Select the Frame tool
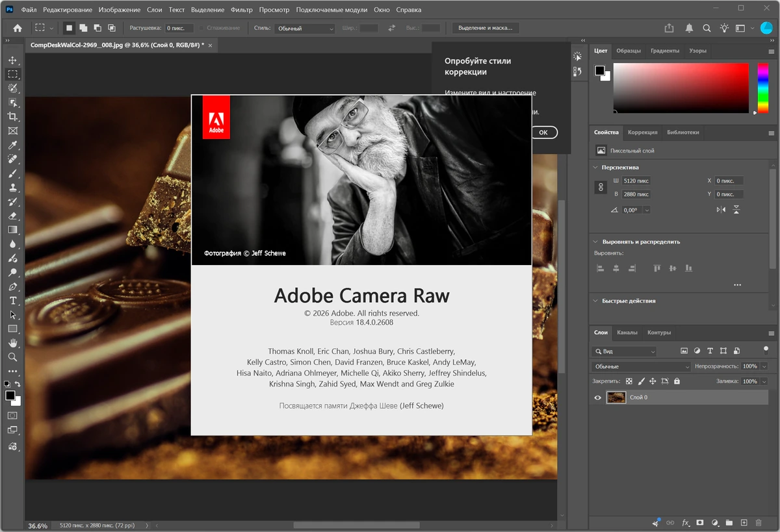780x532 pixels. (12, 131)
